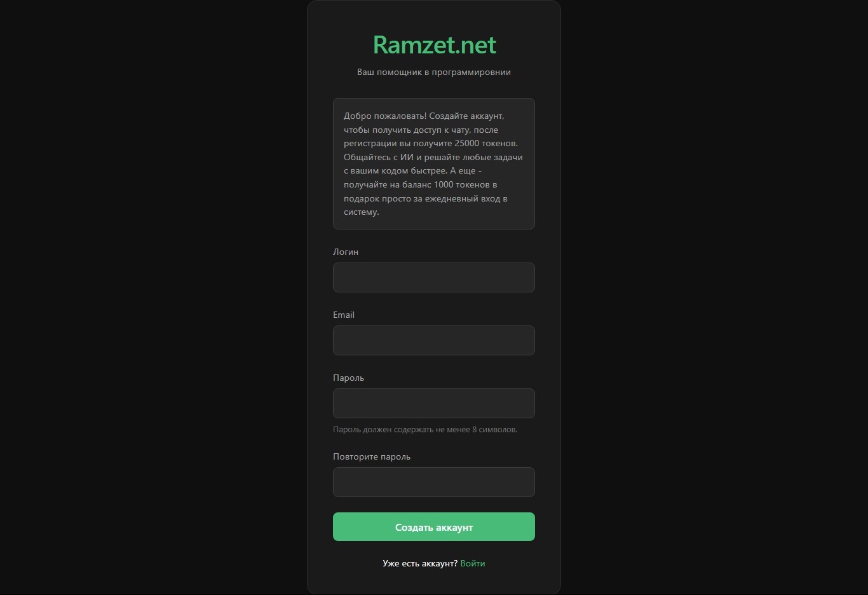Click the Email field label
The image size is (868, 595).
[344, 315]
